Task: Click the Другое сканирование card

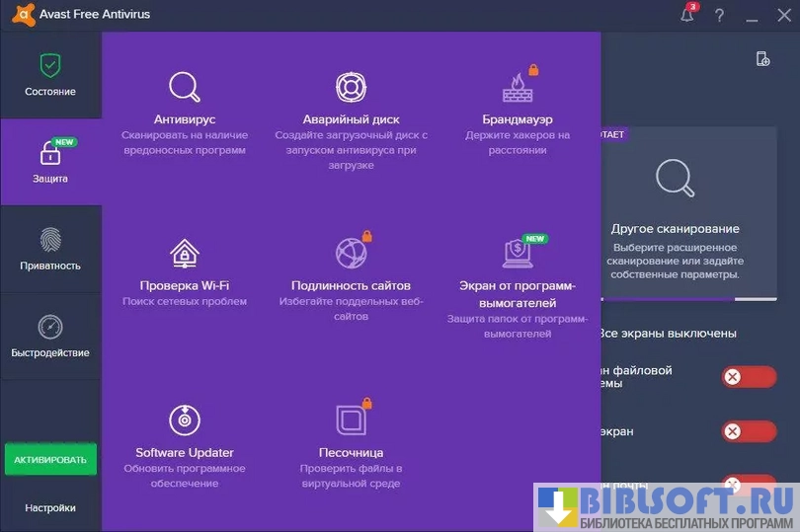Action: (675, 217)
